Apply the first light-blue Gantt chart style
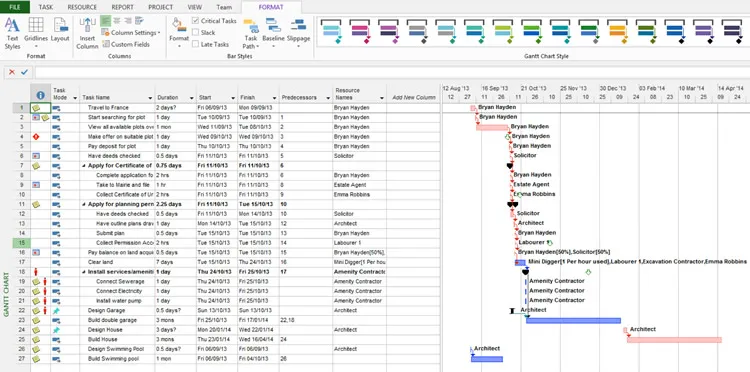The image size is (750, 372). (x=331, y=32)
